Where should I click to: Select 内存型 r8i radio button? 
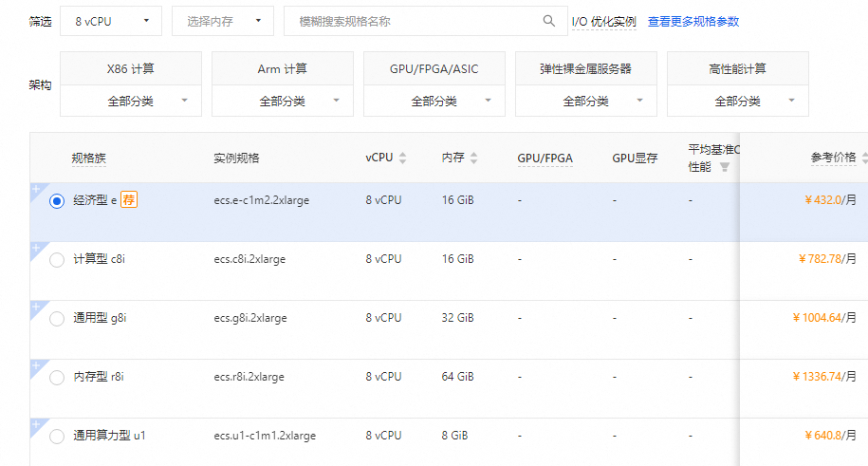[x=57, y=378]
